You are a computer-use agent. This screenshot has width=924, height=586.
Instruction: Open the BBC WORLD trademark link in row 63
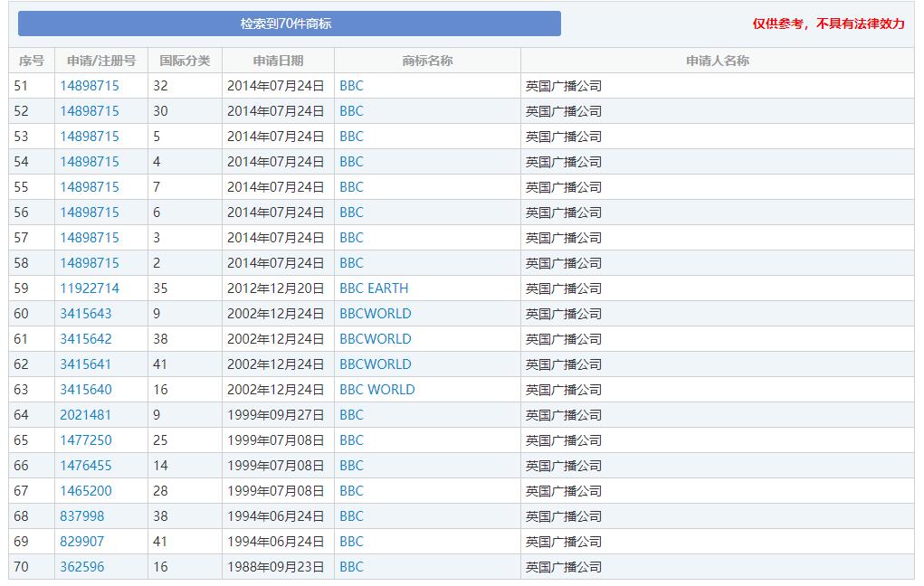[x=377, y=389]
